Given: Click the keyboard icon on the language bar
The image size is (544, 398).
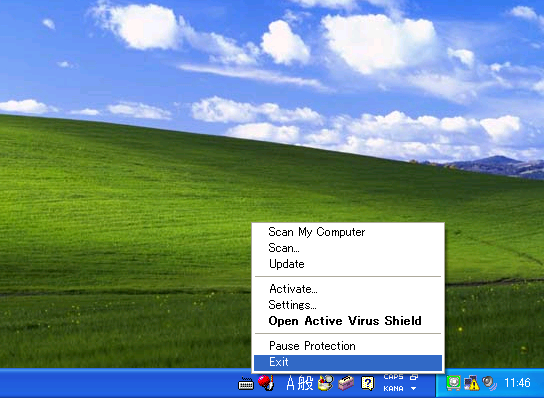Looking at the screenshot, I should [246, 384].
